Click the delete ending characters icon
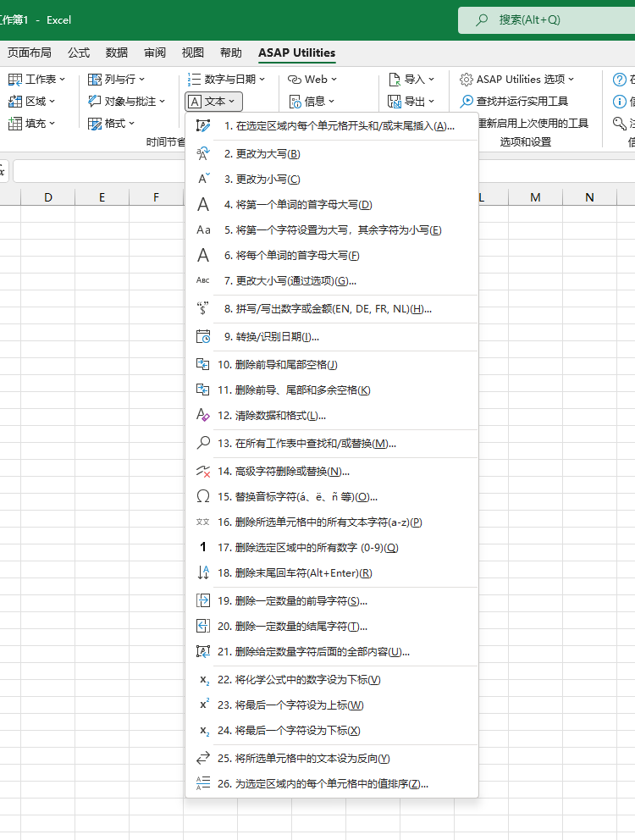This screenshot has width=635, height=840. [203, 626]
